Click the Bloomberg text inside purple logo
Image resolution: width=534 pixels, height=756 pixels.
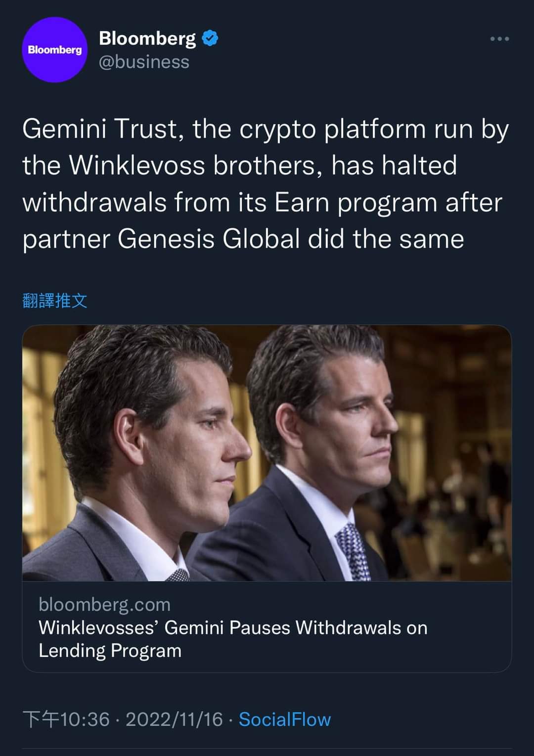pyautogui.click(x=54, y=50)
